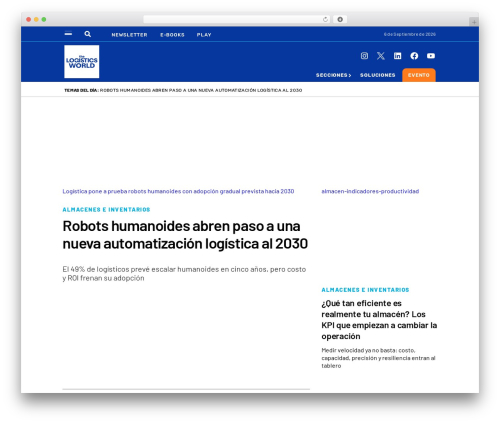Select ALMACENES E INVENTARIOS category in sidebar
The width and height of the screenshot is (500, 423).
tap(365, 290)
